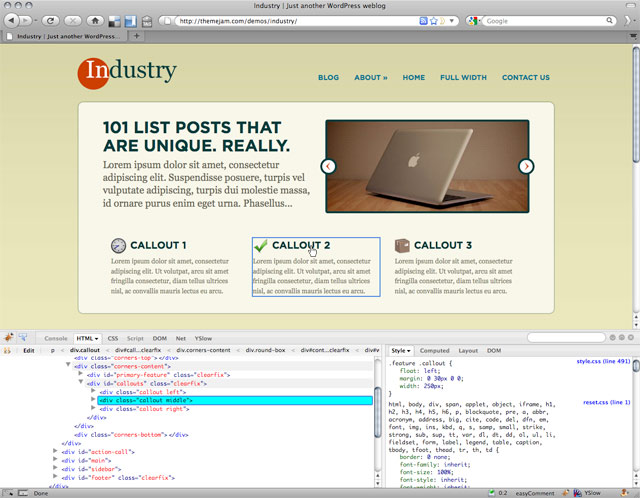Open the list all tabs dropdown
This screenshot has height=498, width=640.
coord(633,36)
